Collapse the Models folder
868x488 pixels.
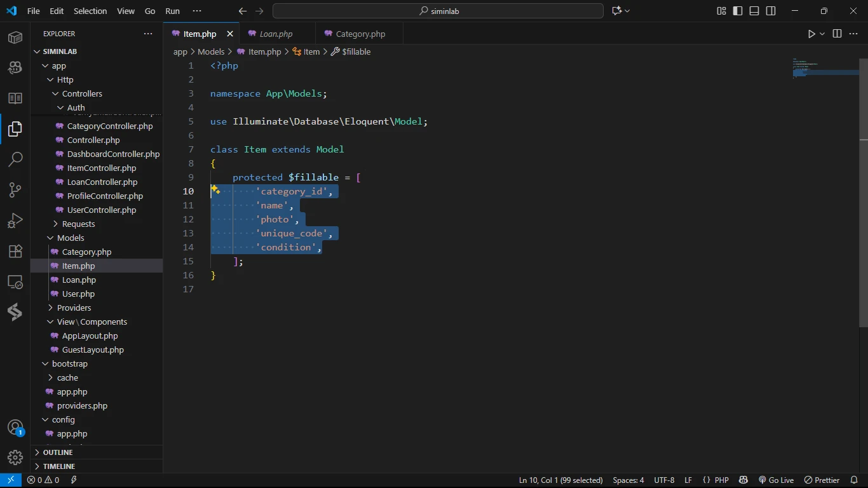71,238
